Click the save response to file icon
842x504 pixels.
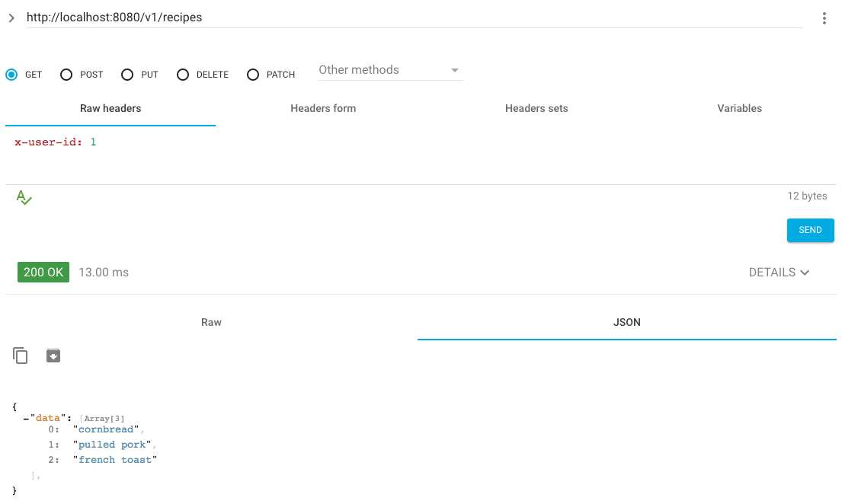click(x=53, y=356)
